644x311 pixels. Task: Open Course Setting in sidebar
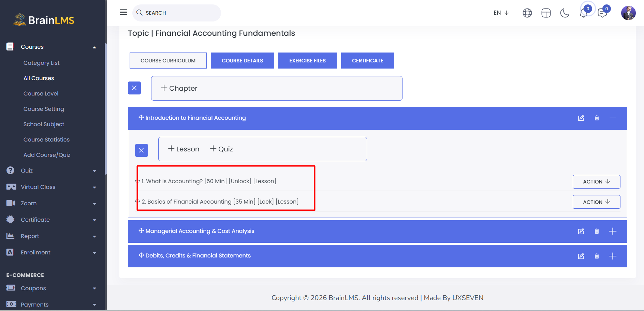(44, 109)
